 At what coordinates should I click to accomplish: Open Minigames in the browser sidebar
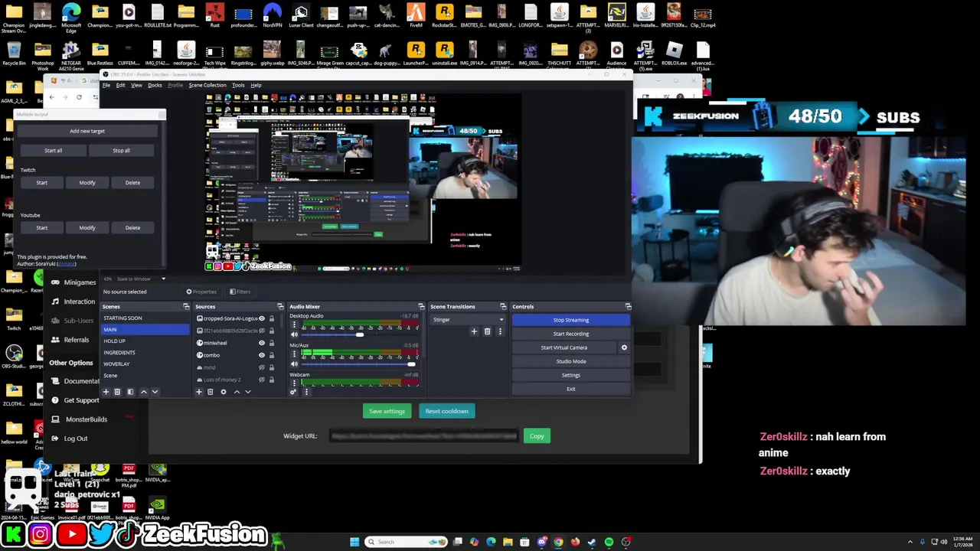coord(80,282)
